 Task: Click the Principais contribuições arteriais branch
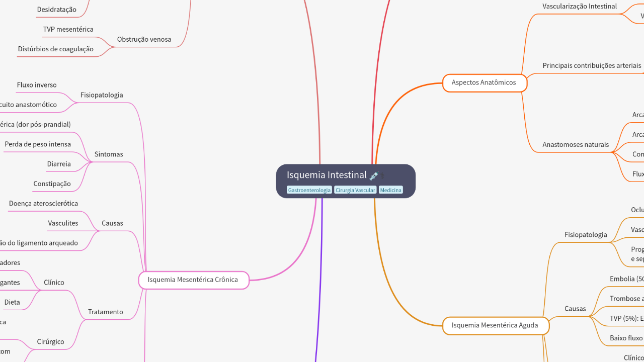pos(592,66)
